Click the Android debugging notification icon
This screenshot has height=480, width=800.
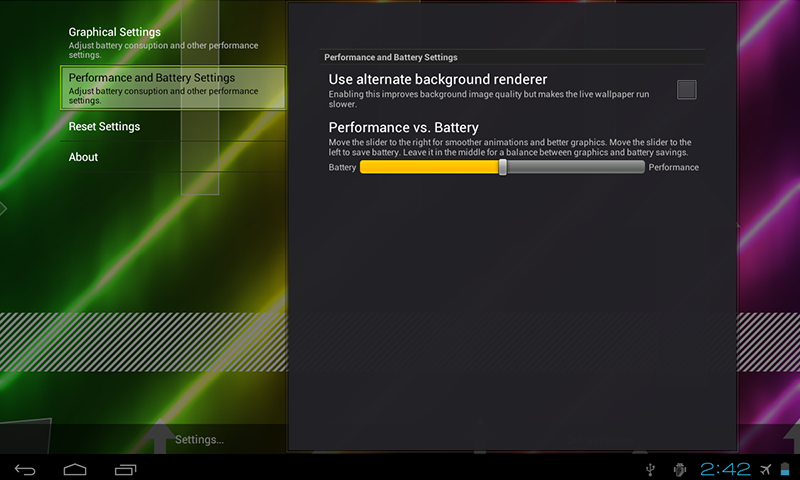point(679,469)
